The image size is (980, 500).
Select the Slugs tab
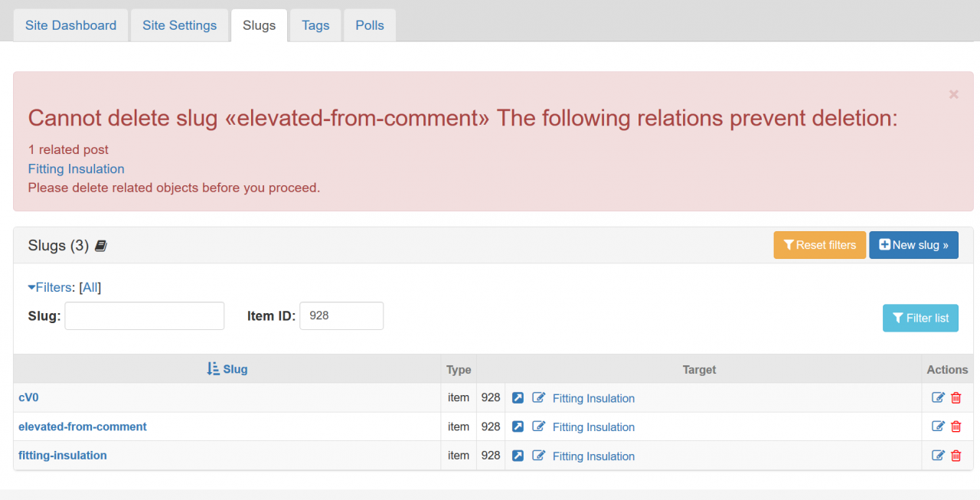[259, 25]
